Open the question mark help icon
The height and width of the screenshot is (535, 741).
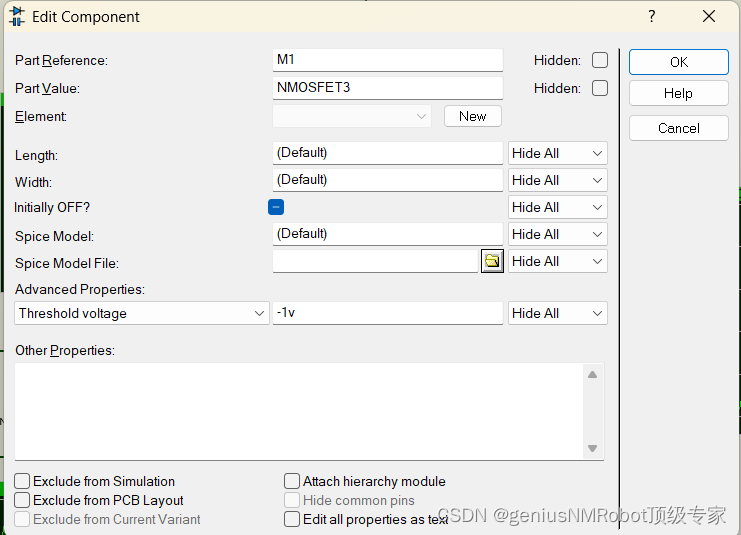click(652, 17)
